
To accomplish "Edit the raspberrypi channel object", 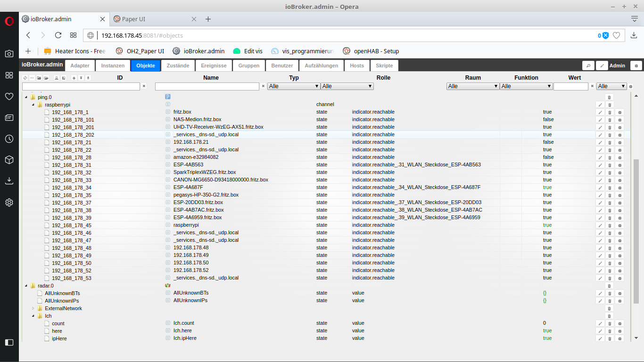I will pos(600,105).
